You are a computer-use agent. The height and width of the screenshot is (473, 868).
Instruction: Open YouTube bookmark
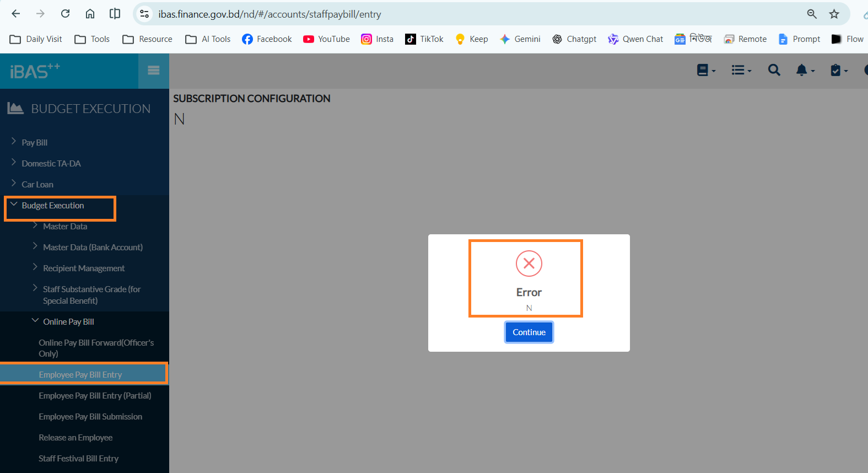pos(326,39)
